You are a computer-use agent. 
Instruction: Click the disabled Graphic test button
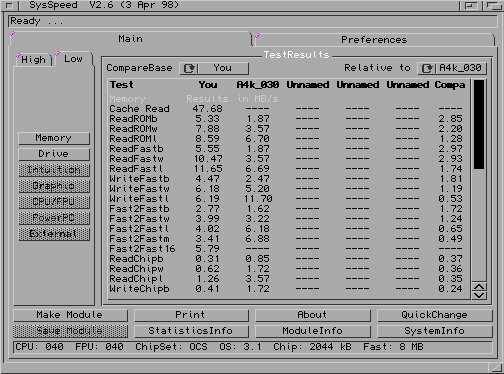coord(54,186)
